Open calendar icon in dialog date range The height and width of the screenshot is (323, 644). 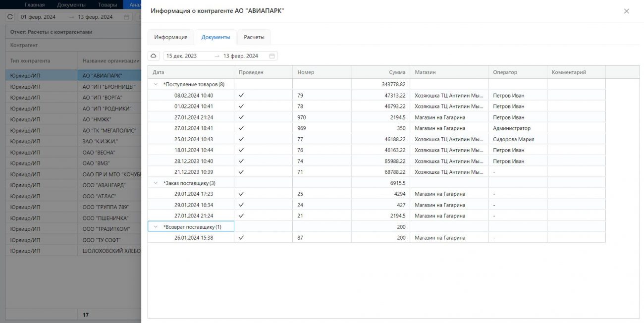(x=271, y=56)
